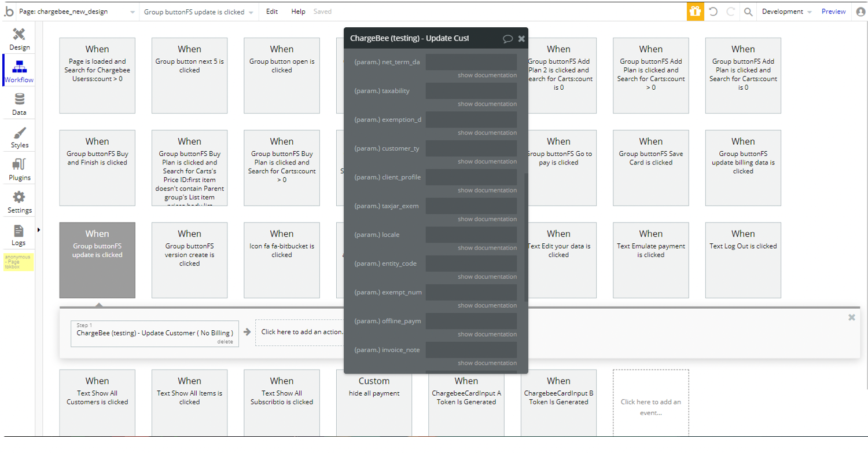This screenshot has height=453, width=868.
Task: Click the exempt_num parameter input field
Action: point(471,292)
